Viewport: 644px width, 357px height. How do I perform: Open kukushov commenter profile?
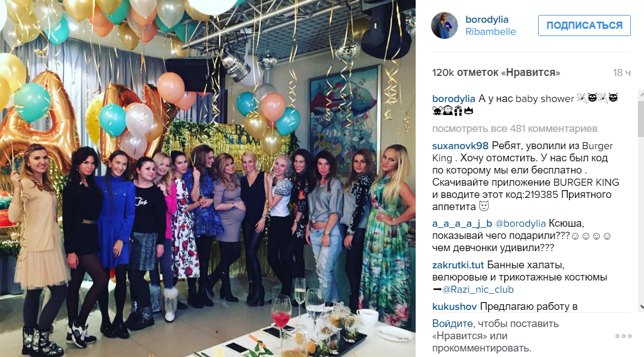454,307
